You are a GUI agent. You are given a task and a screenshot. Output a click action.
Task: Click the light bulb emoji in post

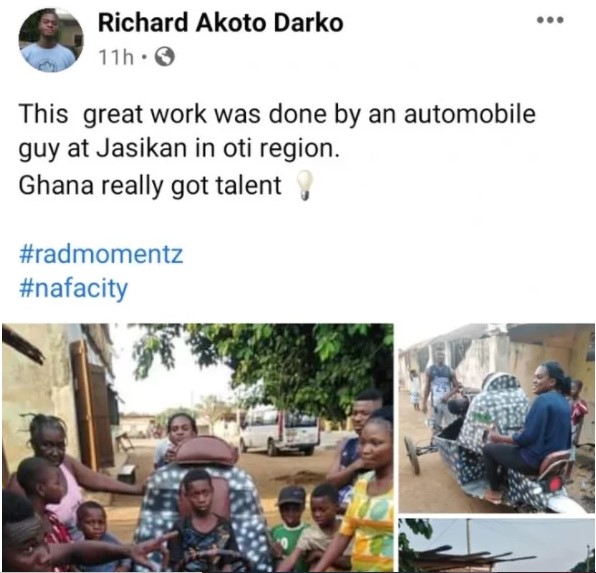pos(304,185)
